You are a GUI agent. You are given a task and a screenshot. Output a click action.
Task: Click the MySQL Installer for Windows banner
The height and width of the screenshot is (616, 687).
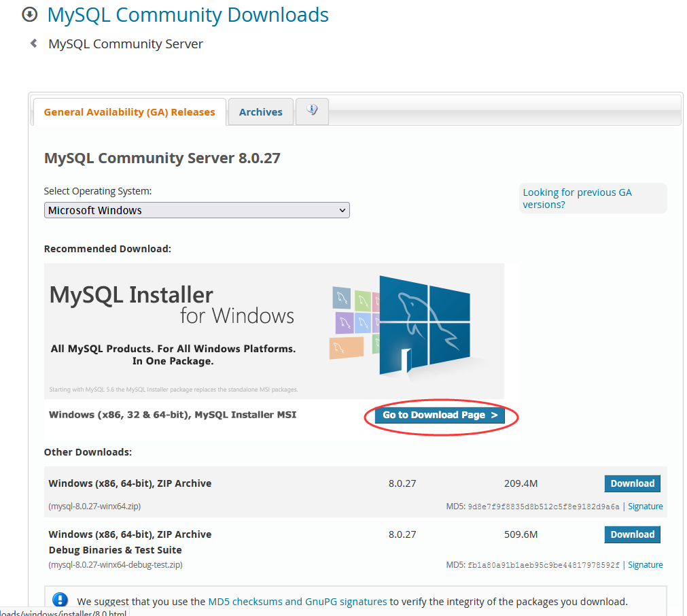(x=274, y=331)
